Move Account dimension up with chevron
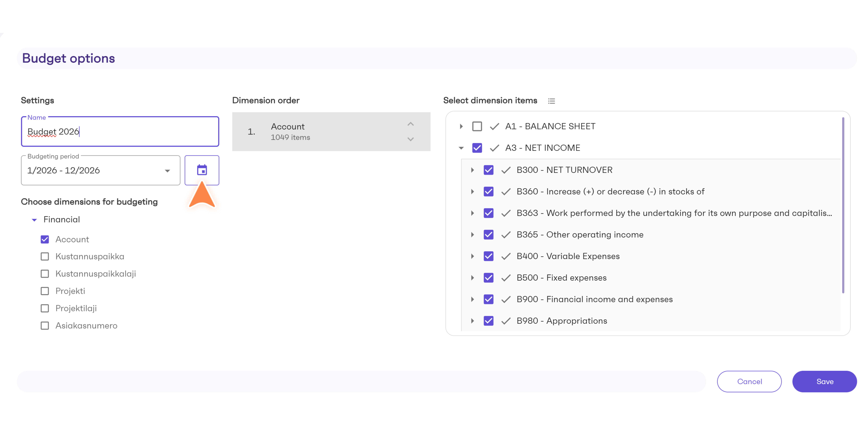This screenshot has height=434, width=868. [x=410, y=124]
